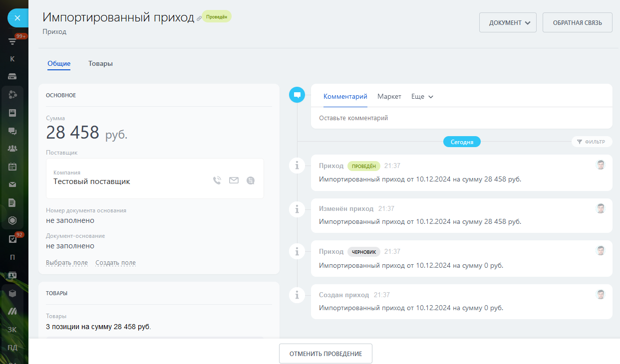Open the slanted stripes icon in sidebar

coord(12,311)
